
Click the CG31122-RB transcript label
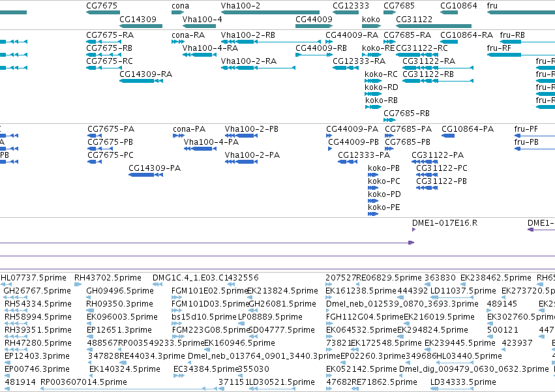tap(428, 74)
